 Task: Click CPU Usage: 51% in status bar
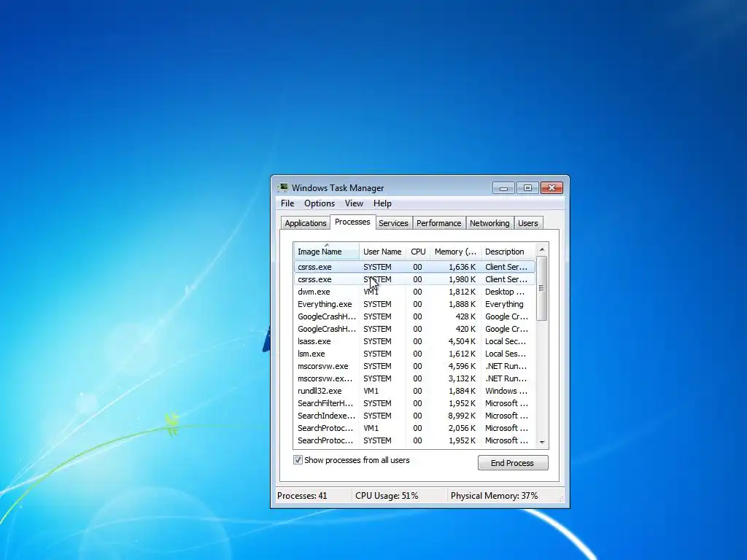[387, 496]
